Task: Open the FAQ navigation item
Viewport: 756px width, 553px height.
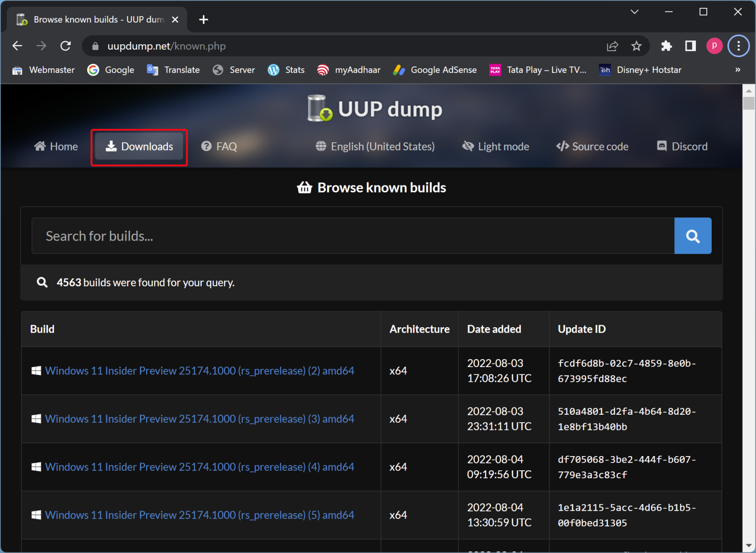Action: (219, 147)
